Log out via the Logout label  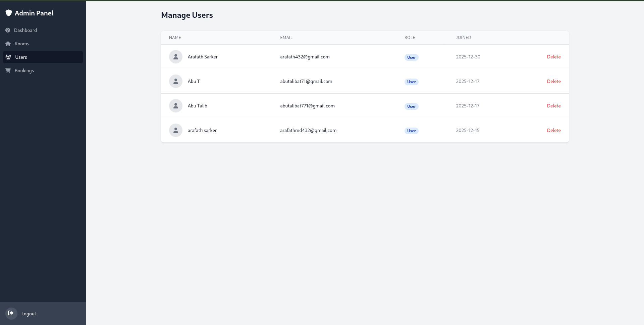[29, 314]
